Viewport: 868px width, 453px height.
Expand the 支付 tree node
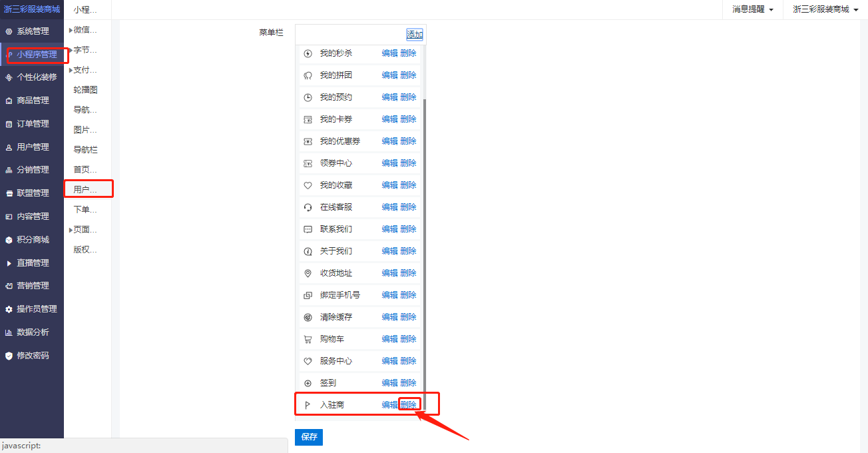[71, 70]
